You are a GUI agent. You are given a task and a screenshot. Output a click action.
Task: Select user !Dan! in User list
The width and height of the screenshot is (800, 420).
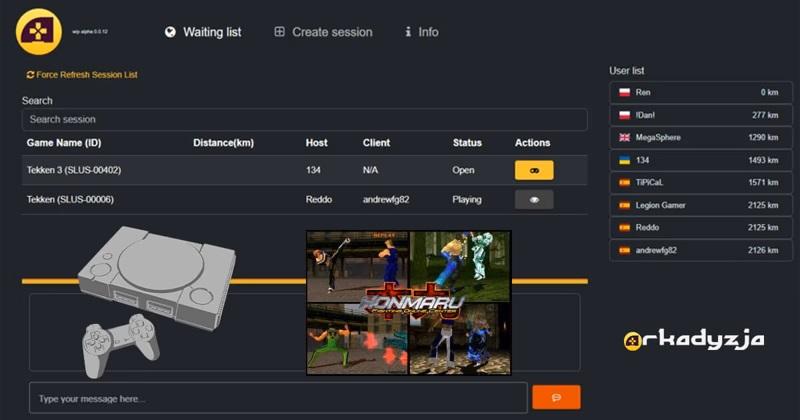click(701, 115)
